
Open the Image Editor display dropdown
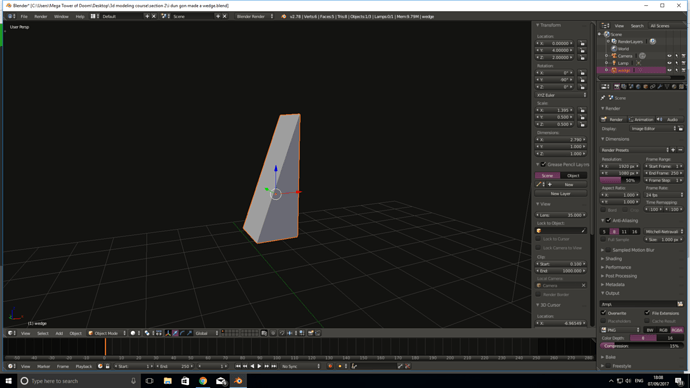pos(653,128)
